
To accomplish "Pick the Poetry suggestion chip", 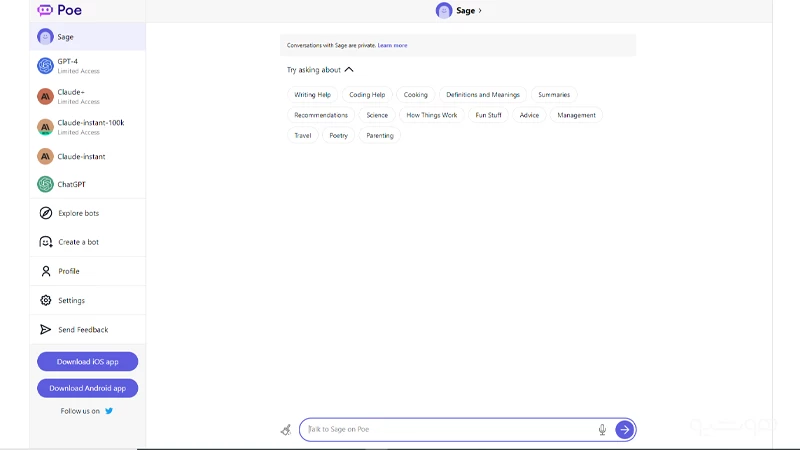I will click(338, 135).
